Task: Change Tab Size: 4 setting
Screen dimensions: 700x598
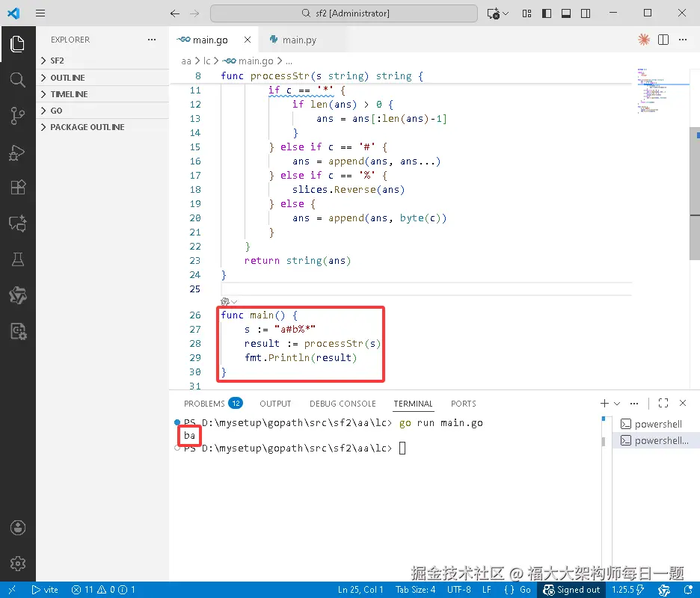Action: coord(415,590)
